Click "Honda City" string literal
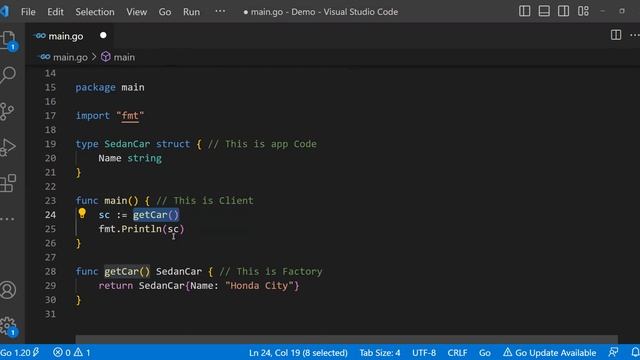 tap(259, 286)
